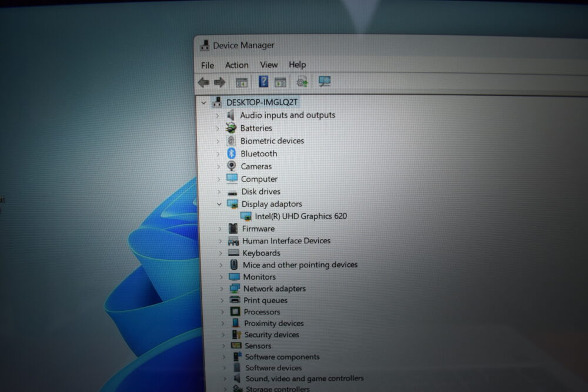The height and width of the screenshot is (392, 588).
Task: Open the Action menu
Action: [x=236, y=65]
